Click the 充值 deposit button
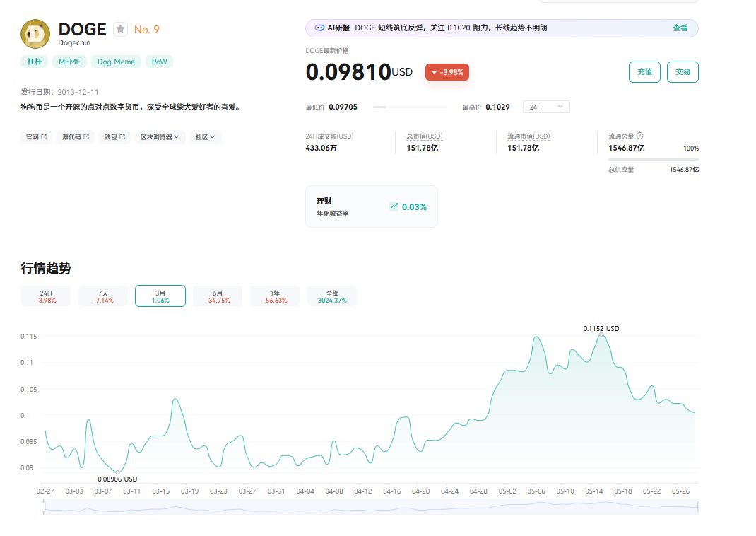 tap(644, 72)
